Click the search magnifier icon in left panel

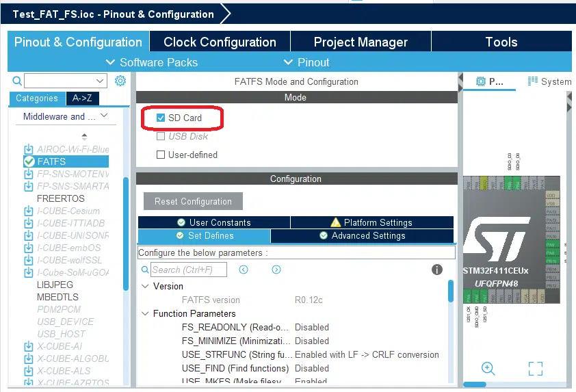(x=17, y=81)
